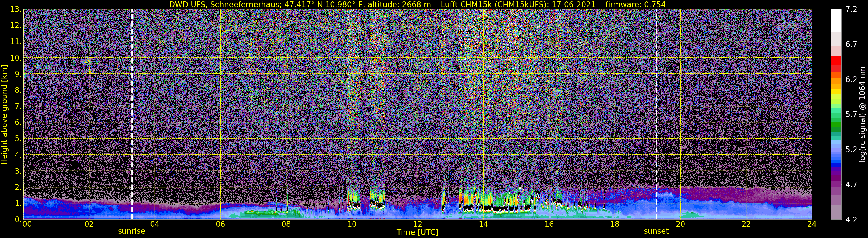
Task: Click the white dashed sunrise marker line
Action: pyautogui.click(x=132, y=115)
